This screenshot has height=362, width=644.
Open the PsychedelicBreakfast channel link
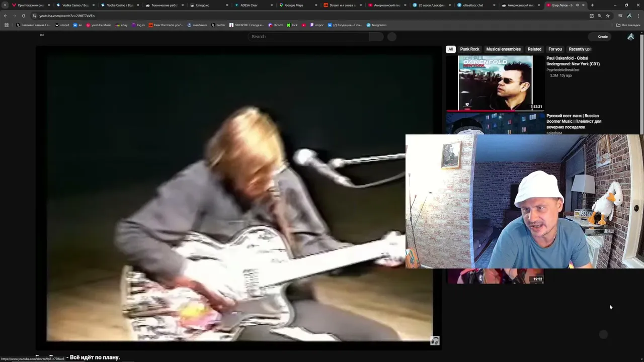pos(563,70)
